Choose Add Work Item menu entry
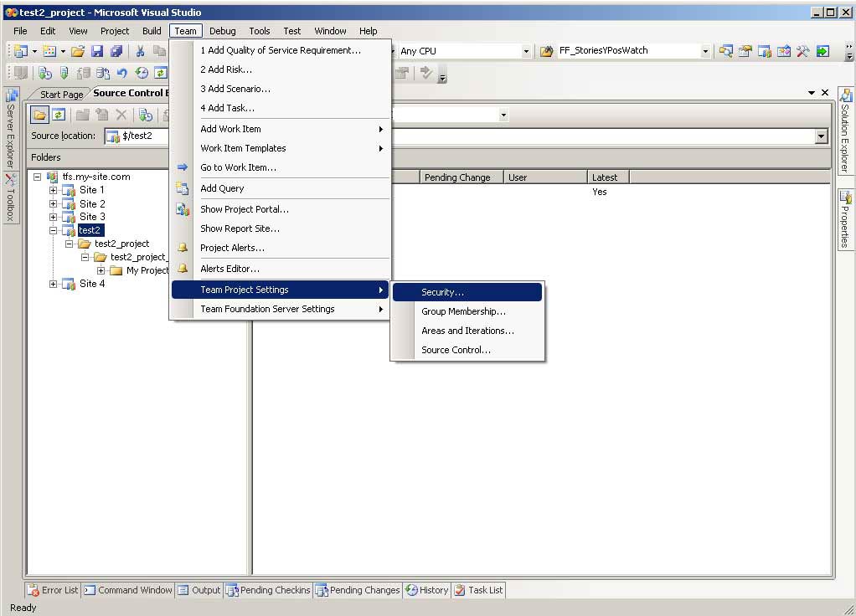The image size is (856, 616). pos(280,130)
